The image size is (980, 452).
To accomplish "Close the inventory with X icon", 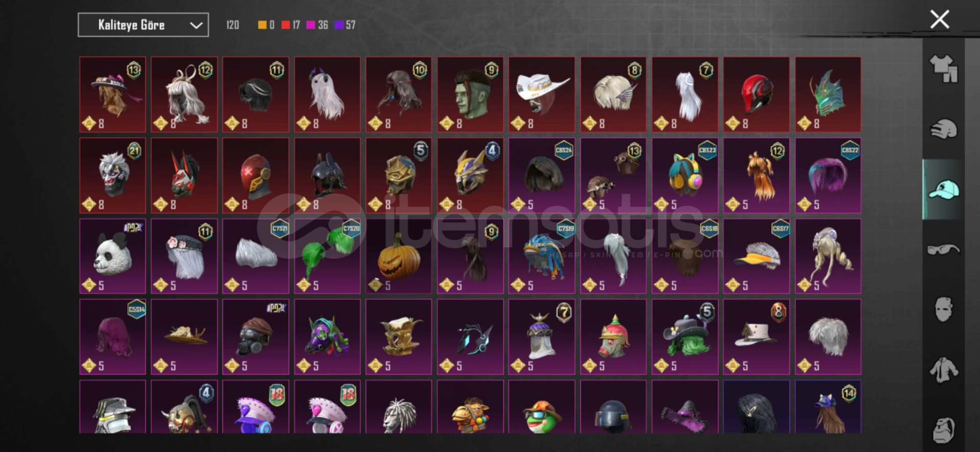I will click(939, 19).
